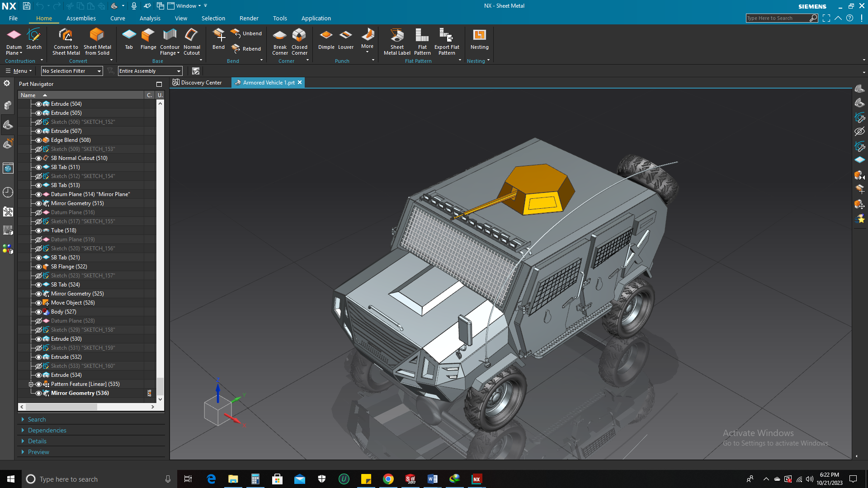Toggle visibility of SB Flange (522)
The image size is (868, 488).
point(38,267)
